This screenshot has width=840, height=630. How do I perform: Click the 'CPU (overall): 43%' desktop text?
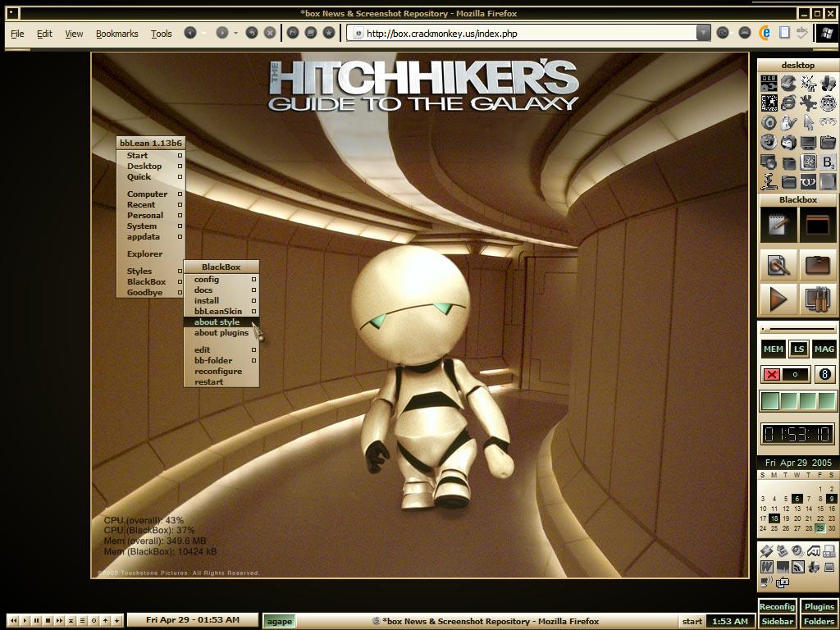[144, 520]
